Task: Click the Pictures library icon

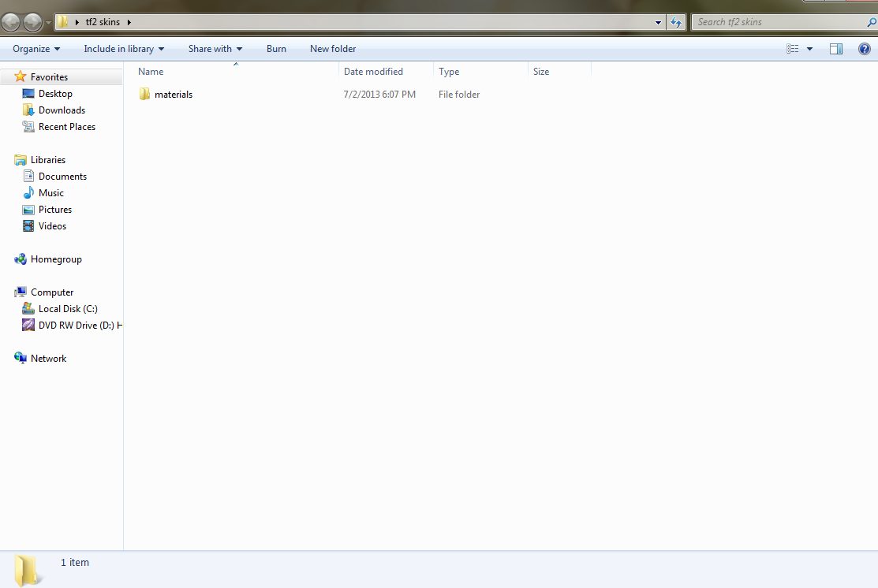Action: (x=28, y=210)
